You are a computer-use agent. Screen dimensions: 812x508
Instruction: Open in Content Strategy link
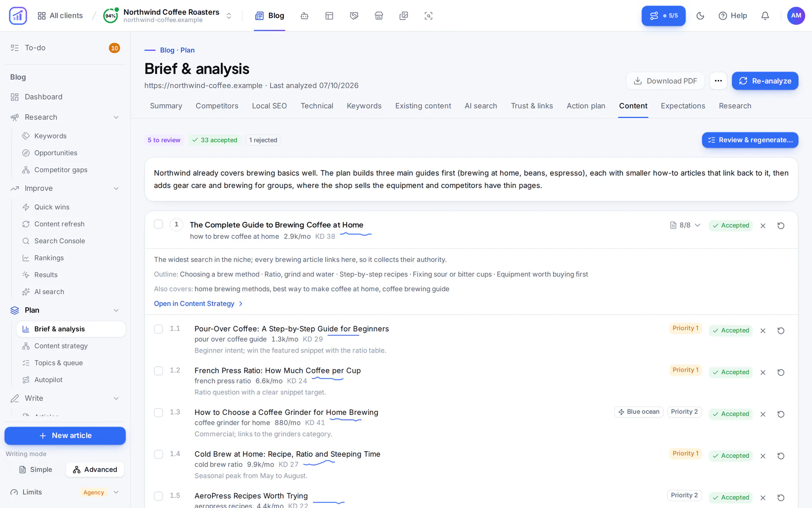[198, 304]
